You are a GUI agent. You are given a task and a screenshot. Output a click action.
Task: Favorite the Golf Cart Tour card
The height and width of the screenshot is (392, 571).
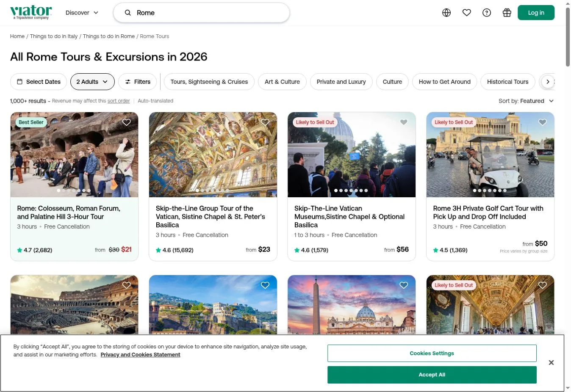[x=543, y=122]
